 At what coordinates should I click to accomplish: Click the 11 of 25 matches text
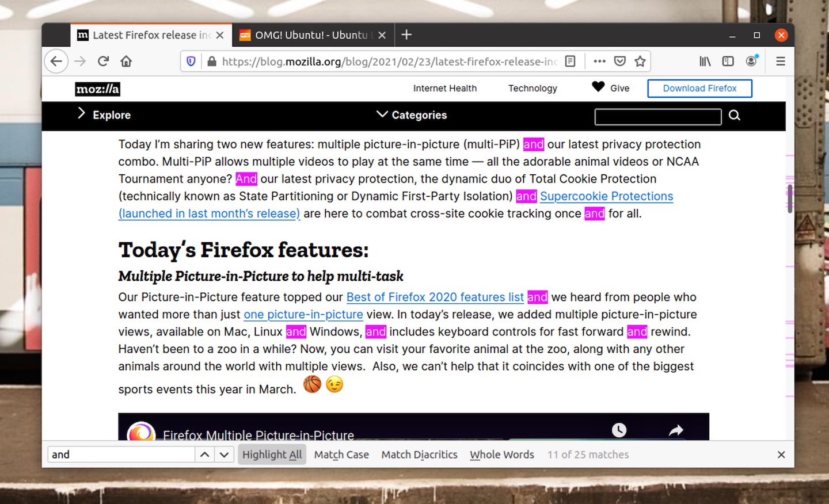(588, 455)
